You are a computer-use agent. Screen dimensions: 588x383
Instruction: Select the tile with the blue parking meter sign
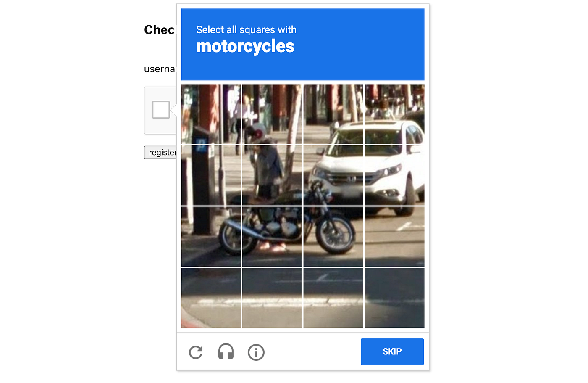211,175
